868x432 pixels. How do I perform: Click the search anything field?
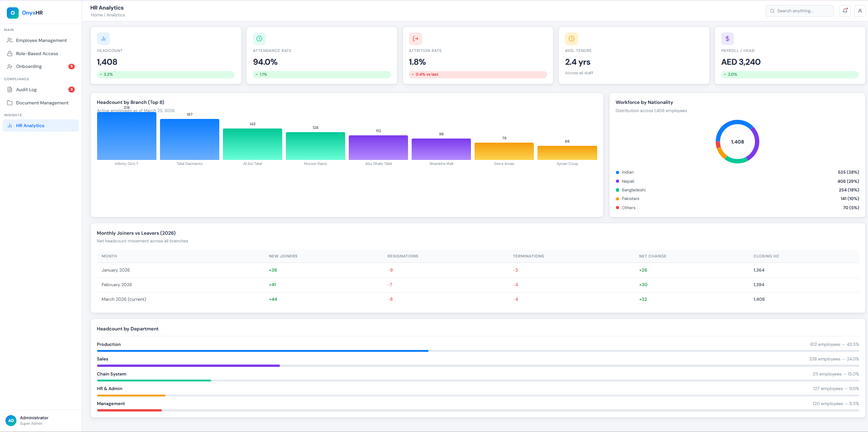click(799, 10)
